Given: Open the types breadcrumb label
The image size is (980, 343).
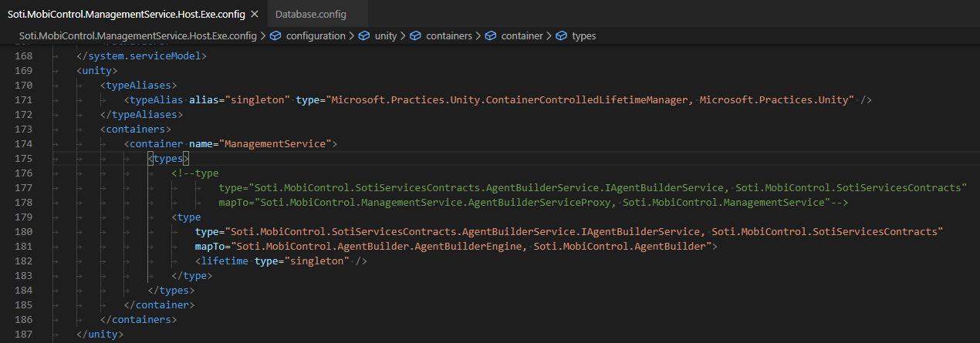Looking at the screenshot, I should pyautogui.click(x=583, y=36).
